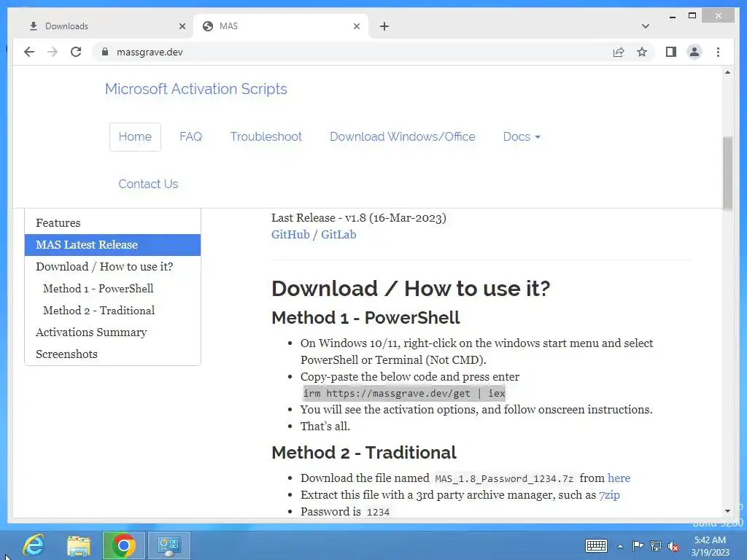Click the page scrollbar thumb
Viewport: 747px width, 560px height.
(x=727, y=172)
